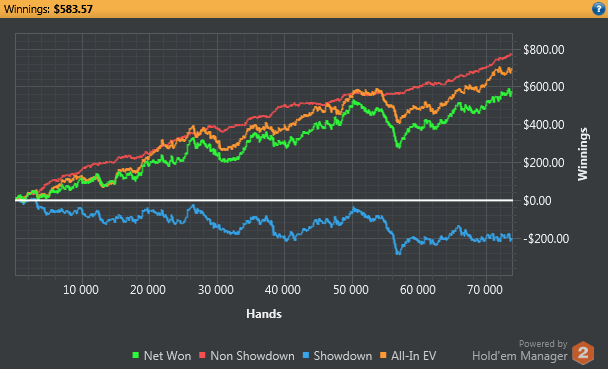Click the $400.00 y-axis label
The width and height of the screenshot is (608, 369).
[544, 124]
